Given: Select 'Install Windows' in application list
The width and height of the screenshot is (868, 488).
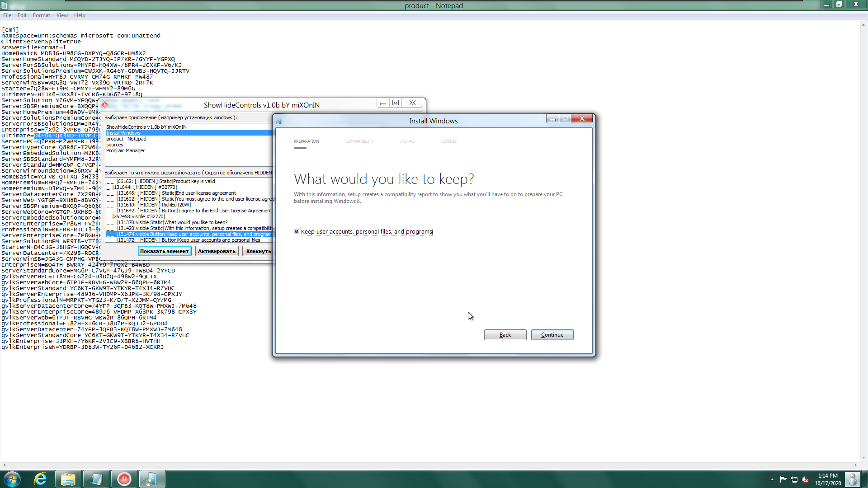Looking at the screenshot, I should (189, 133).
